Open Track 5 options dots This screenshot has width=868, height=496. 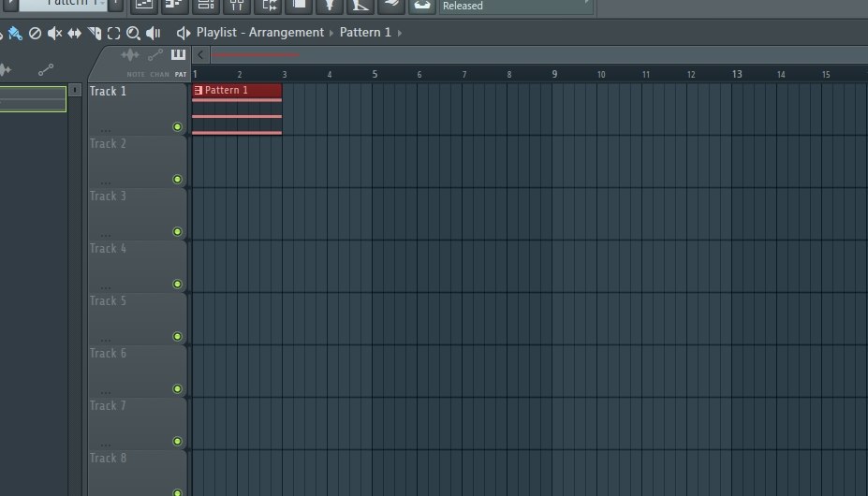106,341
